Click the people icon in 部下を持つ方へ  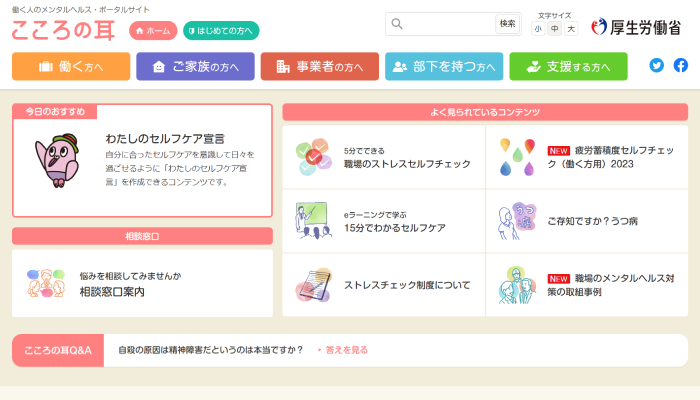coord(400,67)
